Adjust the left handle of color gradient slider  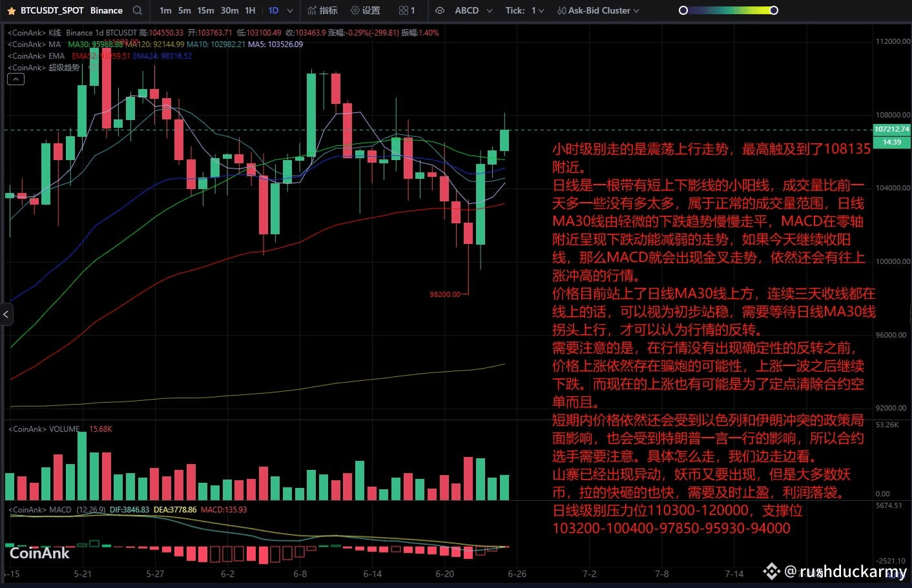click(x=683, y=10)
